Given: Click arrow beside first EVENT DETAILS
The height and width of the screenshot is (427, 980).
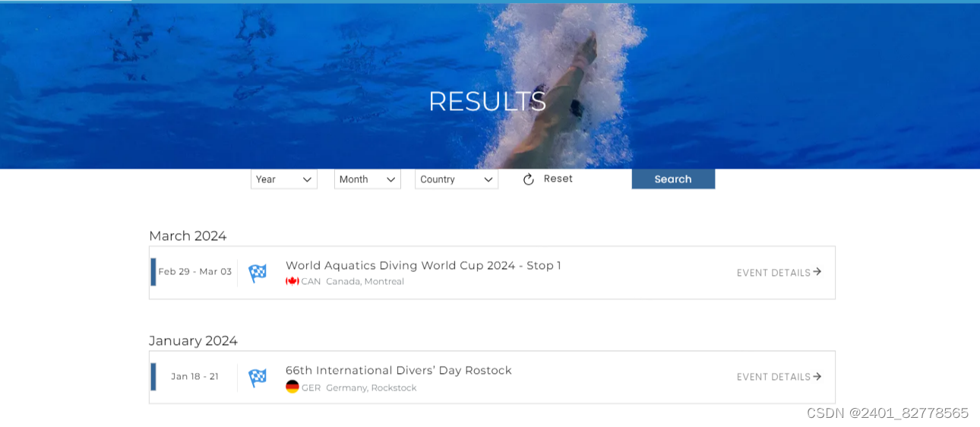Looking at the screenshot, I should click(x=817, y=271).
